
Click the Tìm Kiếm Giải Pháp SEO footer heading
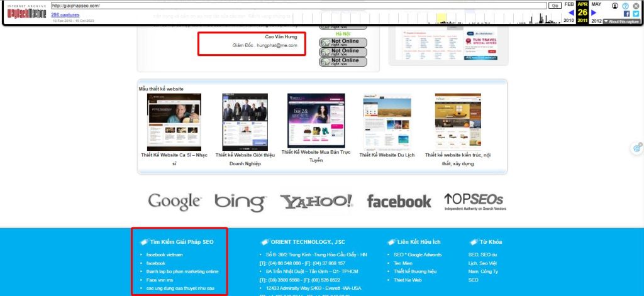(x=182, y=242)
